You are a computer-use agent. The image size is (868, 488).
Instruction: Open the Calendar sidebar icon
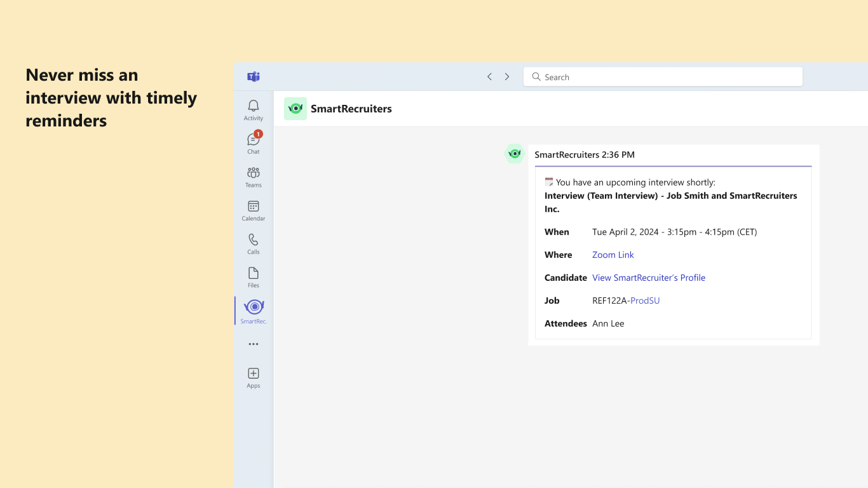pos(254,210)
